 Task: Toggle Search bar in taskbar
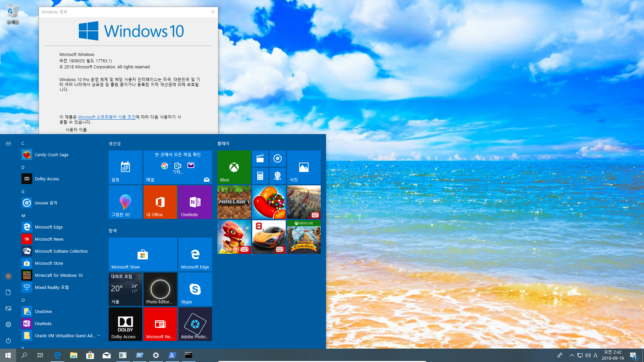(24, 355)
